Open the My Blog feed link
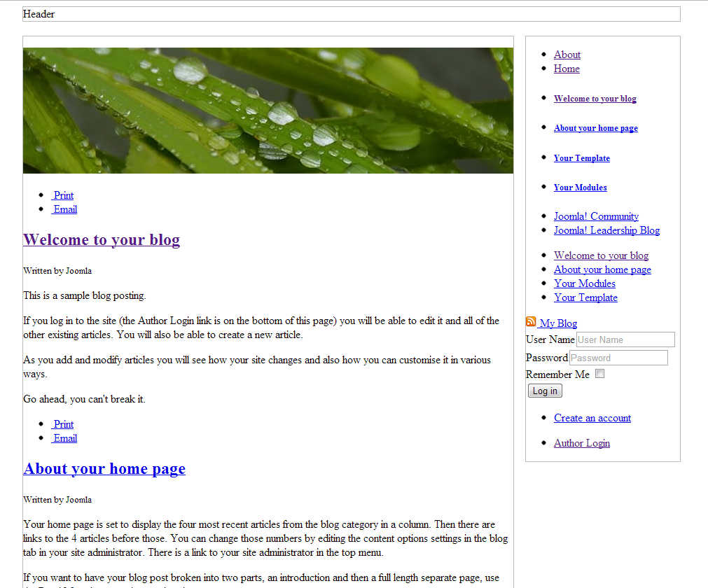This screenshot has width=708, height=588. click(558, 323)
